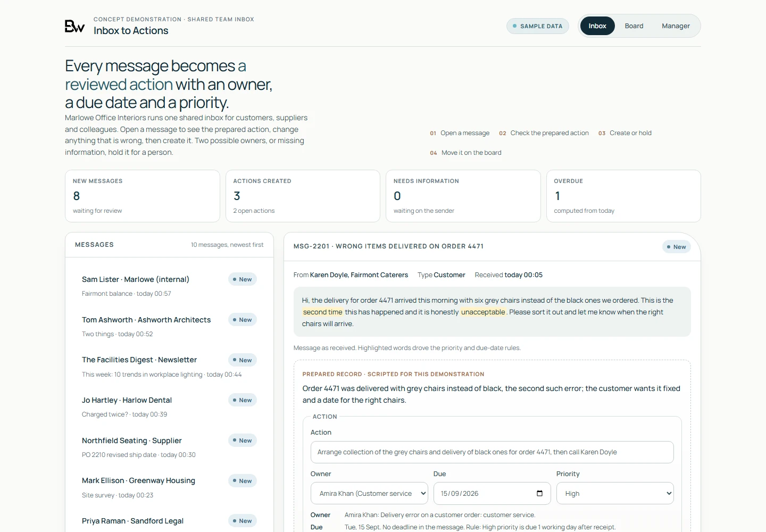Click step 03 Create or hold
The height and width of the screenshot is (532, 766).
click(x=625, y=133)
